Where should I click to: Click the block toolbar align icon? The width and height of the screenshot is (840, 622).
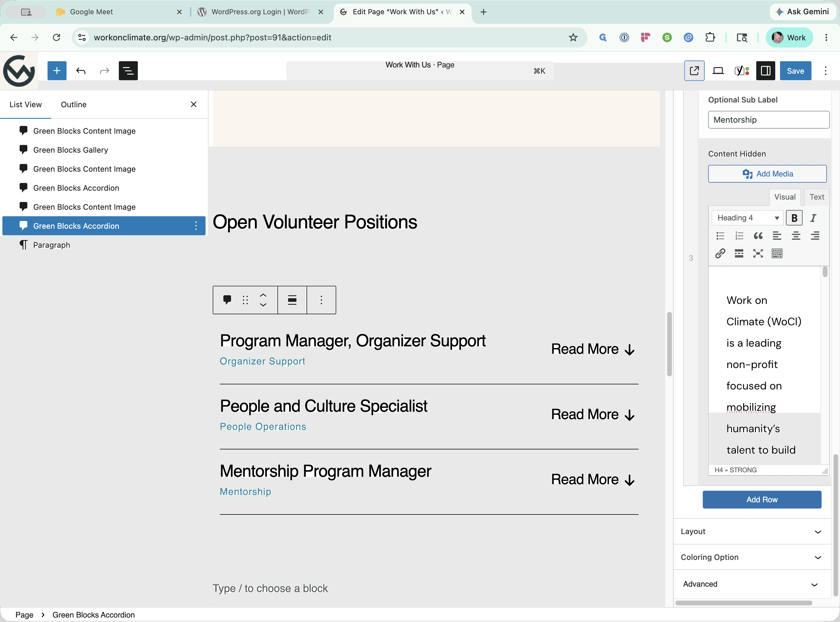292,300
